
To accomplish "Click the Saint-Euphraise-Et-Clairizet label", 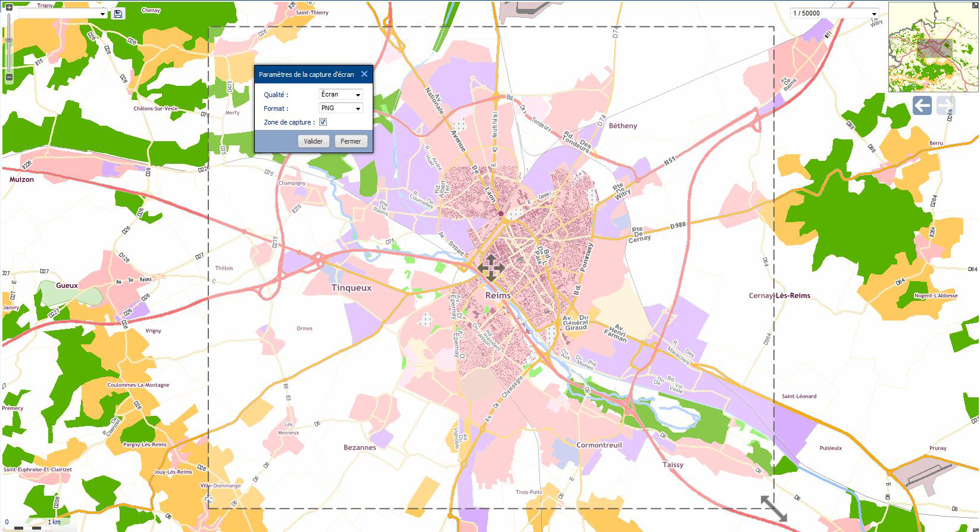I will pyautogui.click(x=38, y=469).
